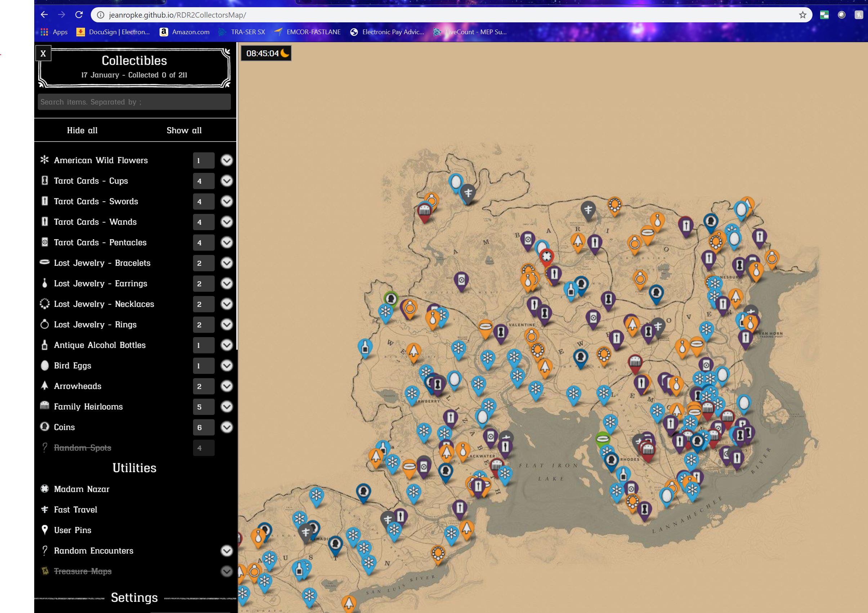Click the search items input field
Screen dimensions: 868x613
(x=134, y=101)
